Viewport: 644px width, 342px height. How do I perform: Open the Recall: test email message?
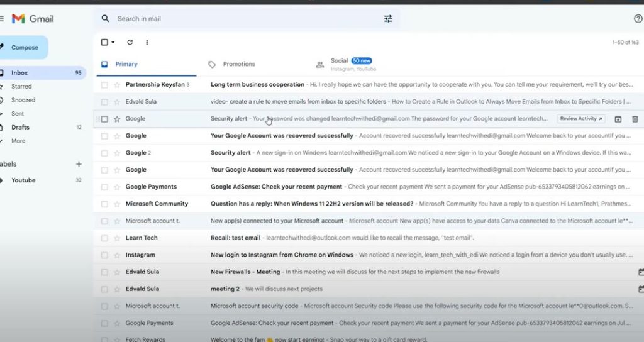tap(369, 238)
